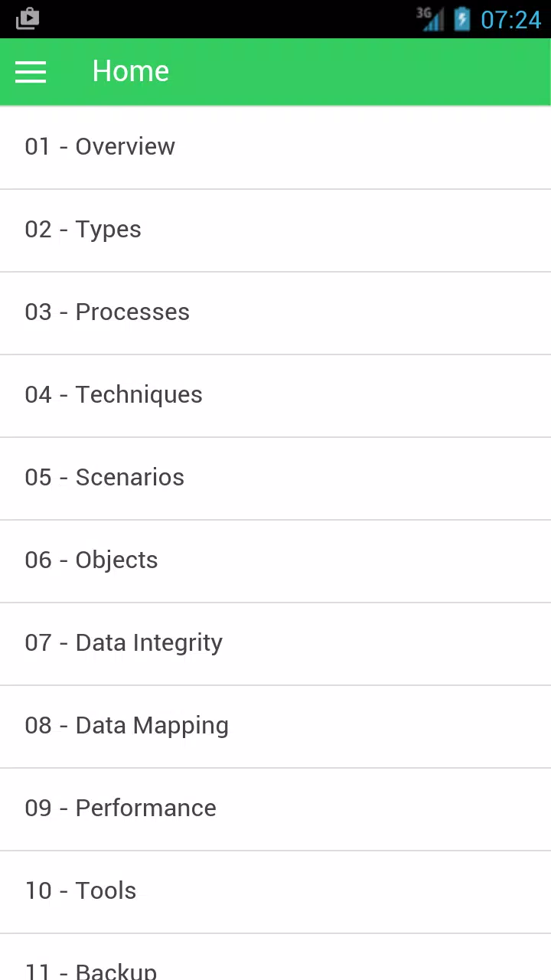The width and height of the screenshot is (551, 980).
Task: Open 08 - Data Mapping
Action: click(x=275, y=726)
